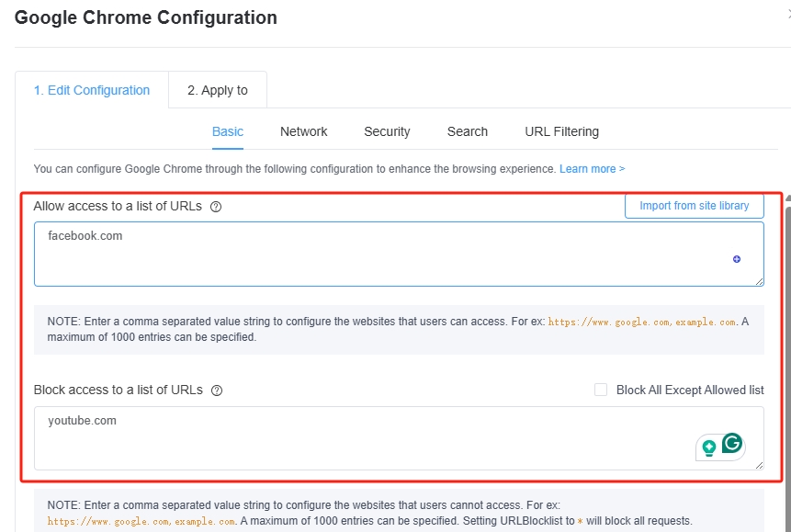Click the Import from site library button
This screenshot has height=532, width=791.
[695, 206]
